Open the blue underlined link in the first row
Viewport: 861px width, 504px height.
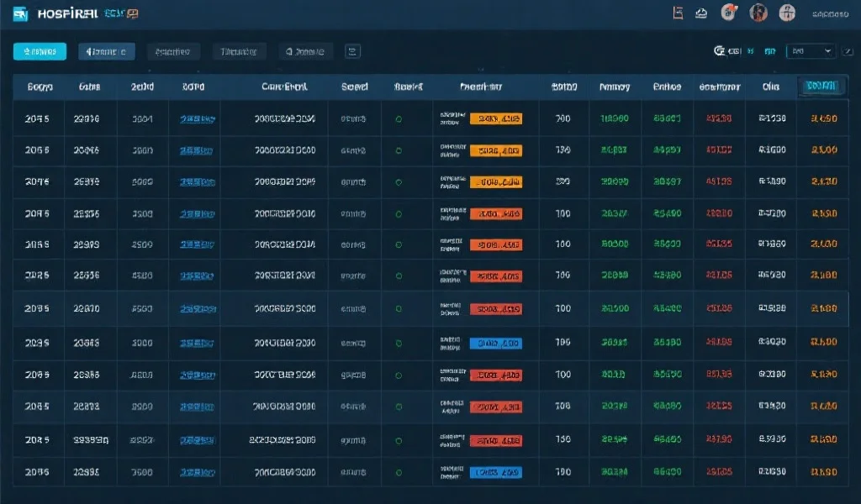click(196, 119)
